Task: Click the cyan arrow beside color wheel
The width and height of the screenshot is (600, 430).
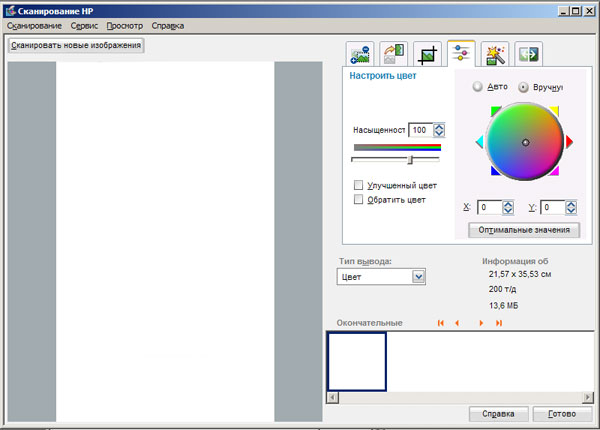Action: pos(479,142)
